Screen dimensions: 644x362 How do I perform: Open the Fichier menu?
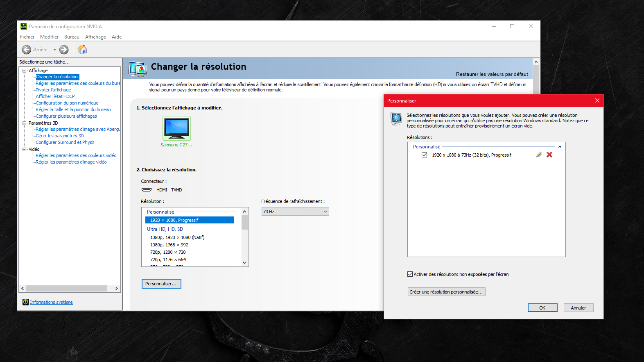[27, 37]
